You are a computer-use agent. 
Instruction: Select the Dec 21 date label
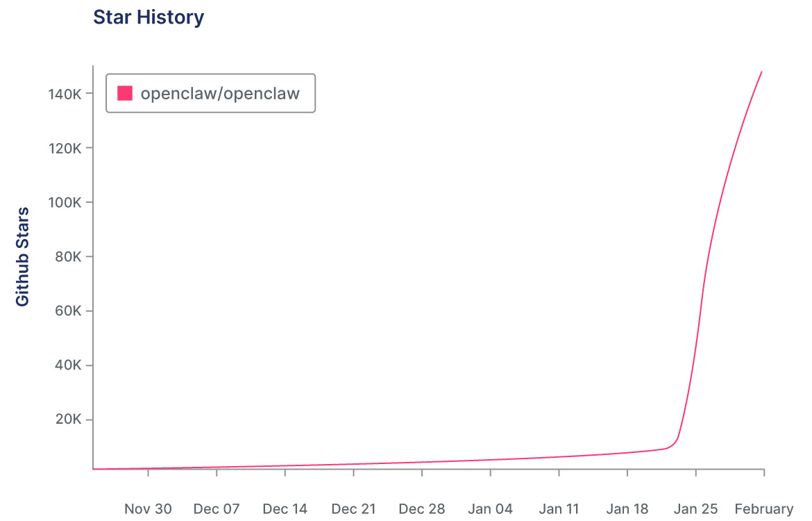click(x=353, y=508)
